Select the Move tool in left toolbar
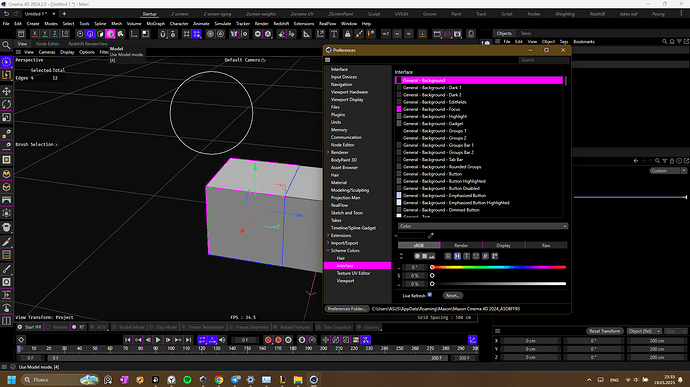This screenshot has width=690, height=387. coord(7,91)
